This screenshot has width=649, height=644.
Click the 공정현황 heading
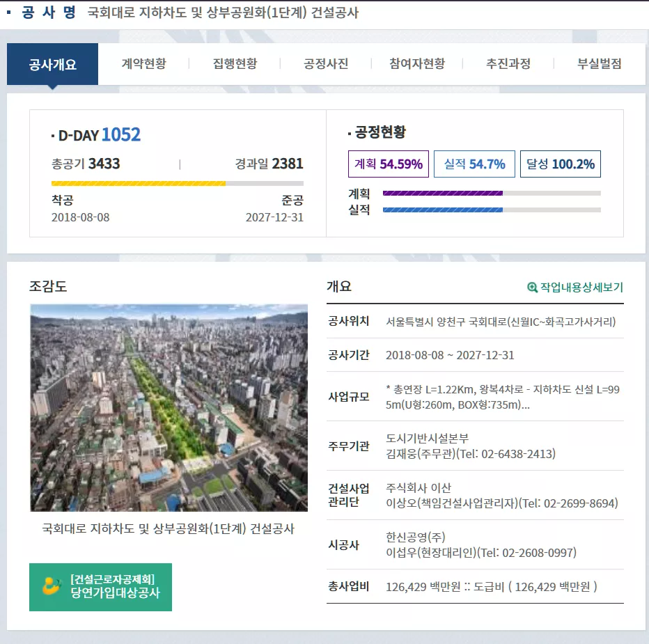tap(380, 132)
